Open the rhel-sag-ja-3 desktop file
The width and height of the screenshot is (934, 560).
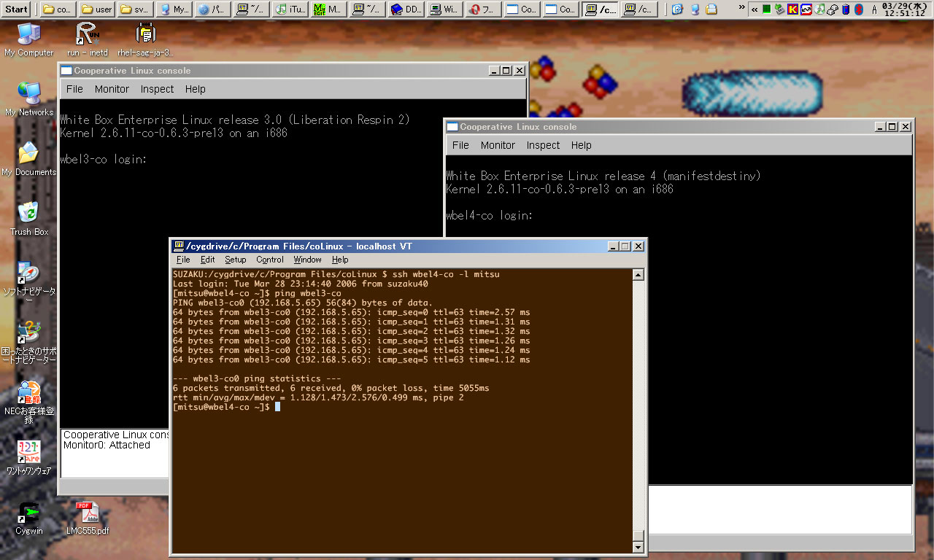(145, 35)
